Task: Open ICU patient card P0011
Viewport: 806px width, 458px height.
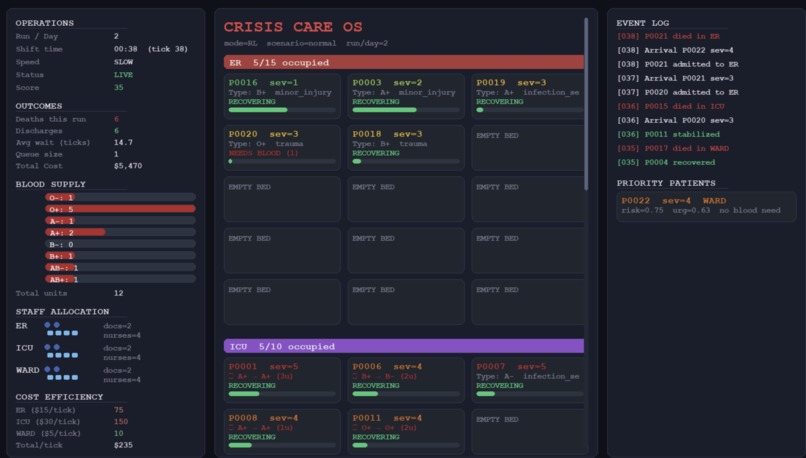Action: 406,431
